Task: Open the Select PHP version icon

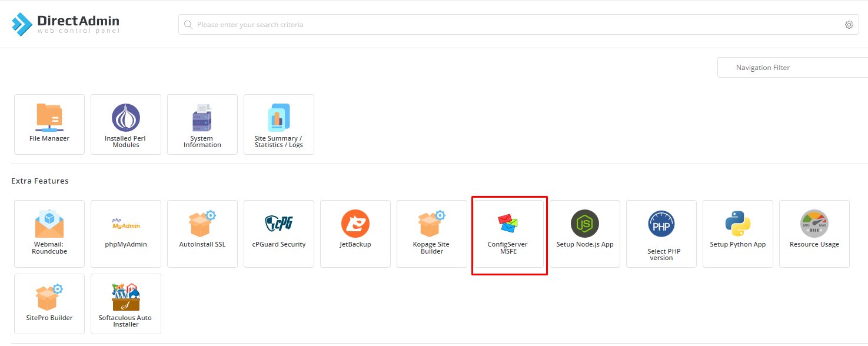Action: coord(661,224)
